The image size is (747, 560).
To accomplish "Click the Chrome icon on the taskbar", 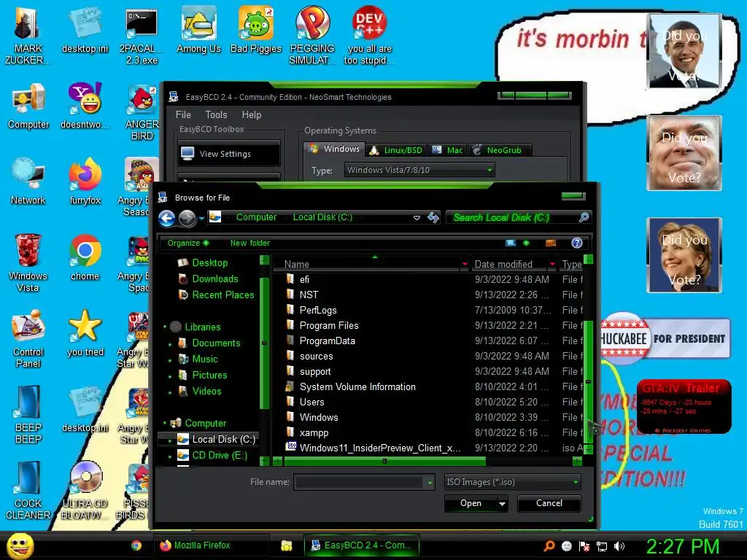I will click(x=136, y=545).
